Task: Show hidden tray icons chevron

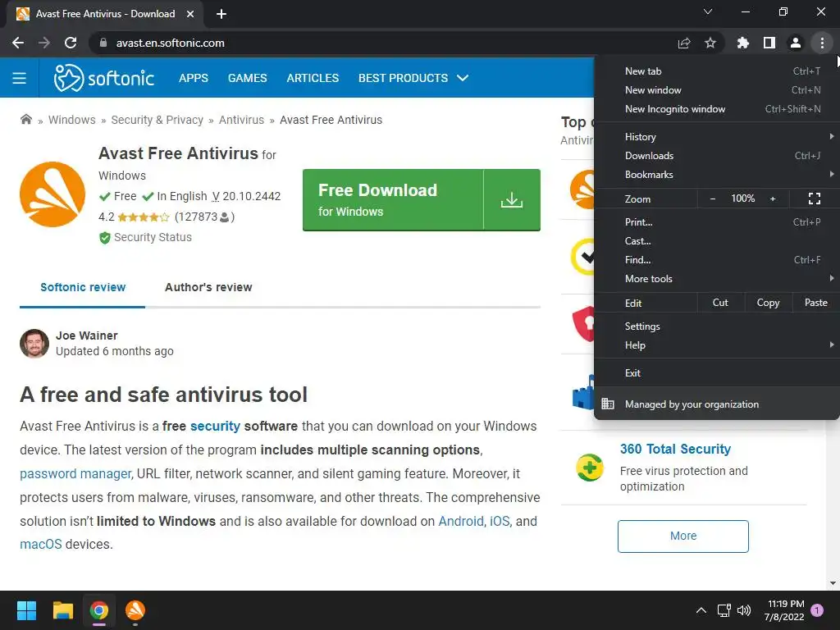Action: (x=701, y=610)
